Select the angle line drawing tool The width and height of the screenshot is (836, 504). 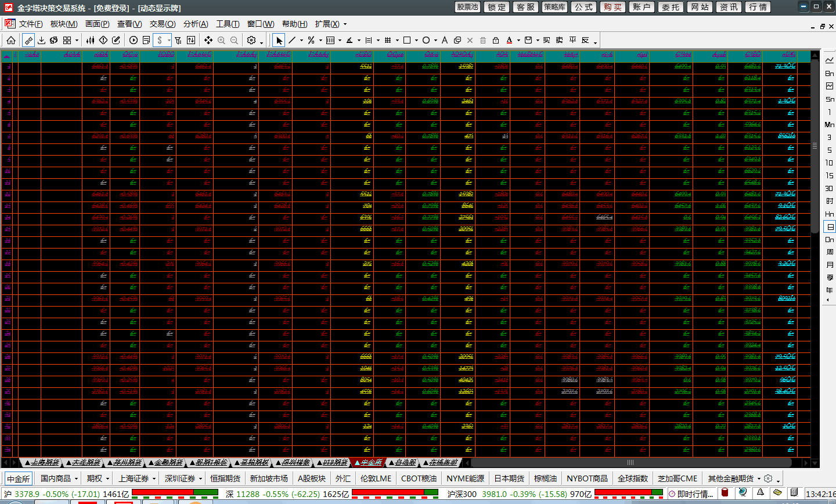click(x=349, y=40)
